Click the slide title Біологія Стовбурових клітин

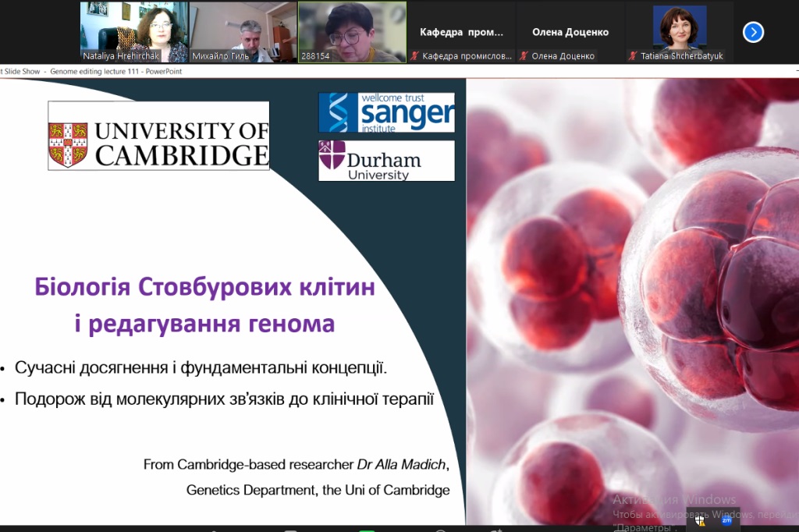click(204, 287)
